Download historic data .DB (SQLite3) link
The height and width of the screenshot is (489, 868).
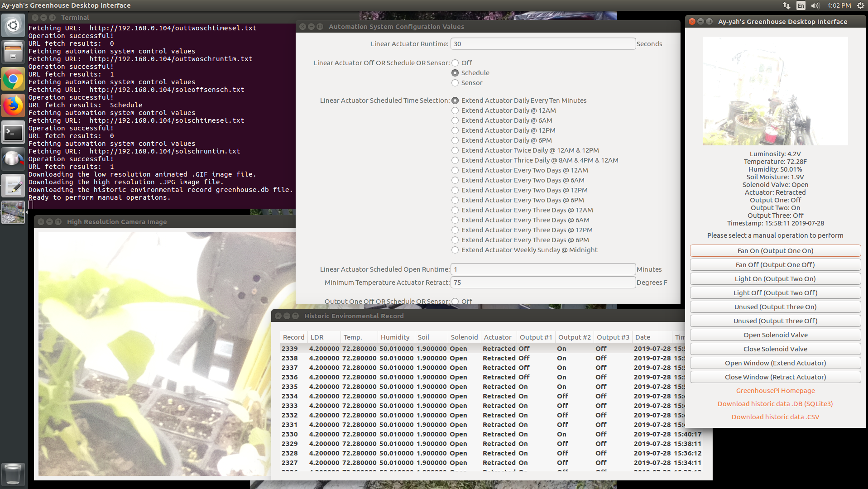click(775, 404)
